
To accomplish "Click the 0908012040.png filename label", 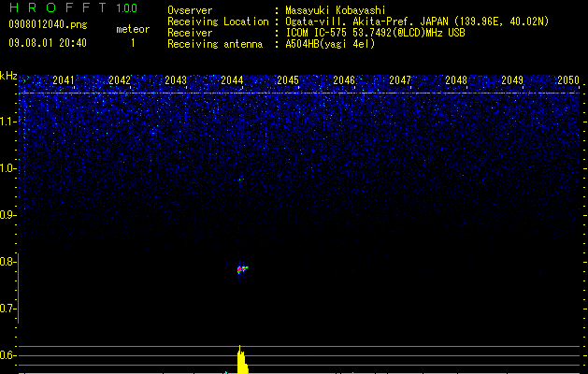I will [x=48, y=24].
